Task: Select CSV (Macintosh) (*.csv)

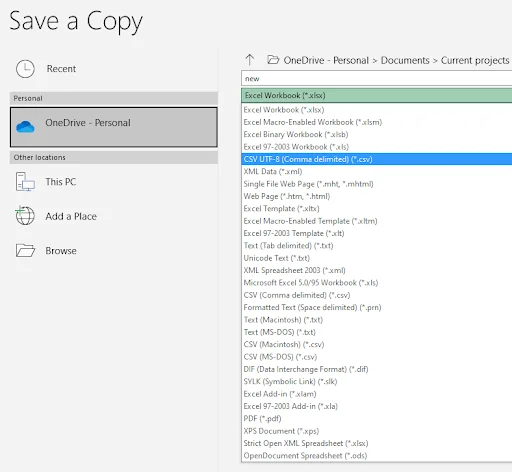Action: click(377, 344)
